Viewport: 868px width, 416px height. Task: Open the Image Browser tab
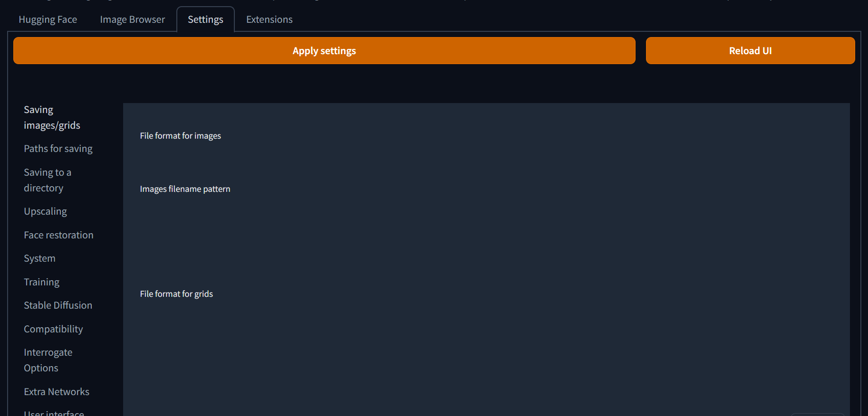point(132,19)
